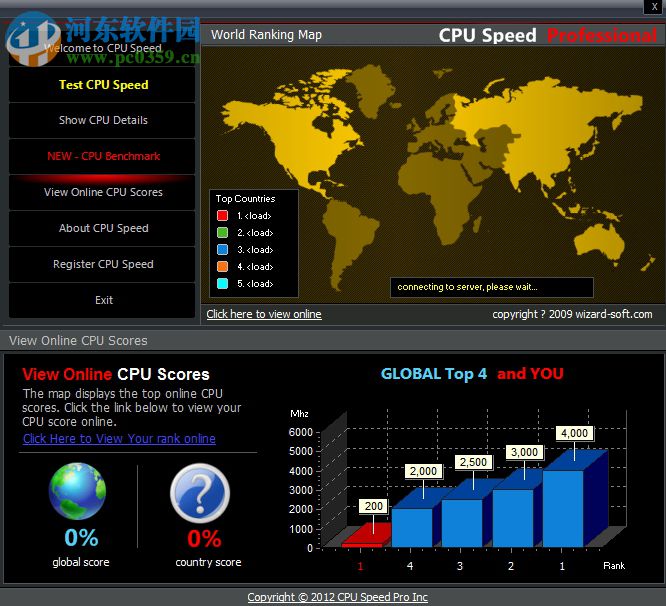Click the blue bar labeled 3,000
Screen dimensions: 666x606
(513, 518)
